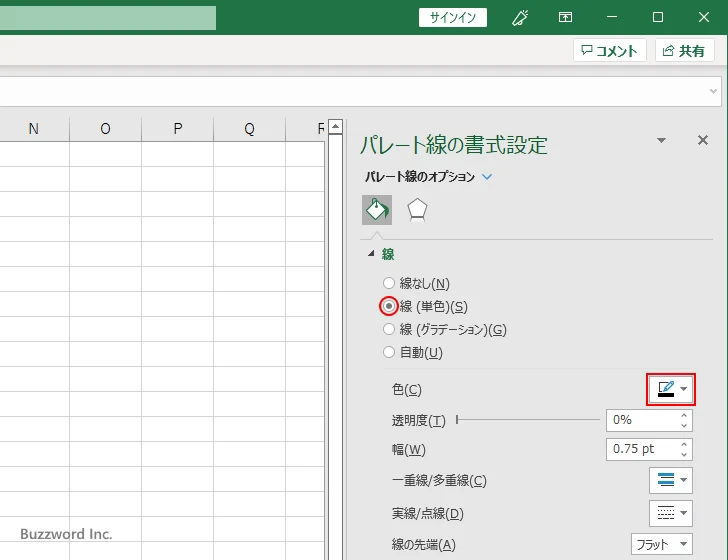Open the task pane options arrow
This screenshot has height=560, width=728.
[662, 140]
